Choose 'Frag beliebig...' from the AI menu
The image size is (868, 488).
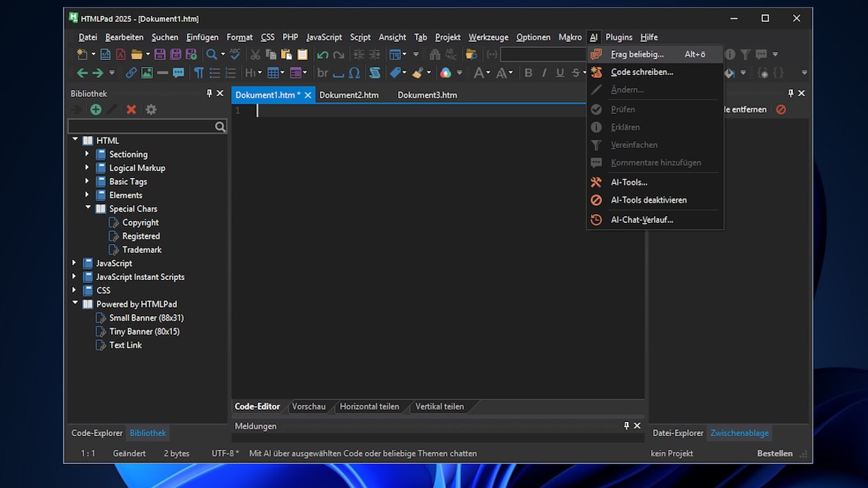(x=655, y=54)
